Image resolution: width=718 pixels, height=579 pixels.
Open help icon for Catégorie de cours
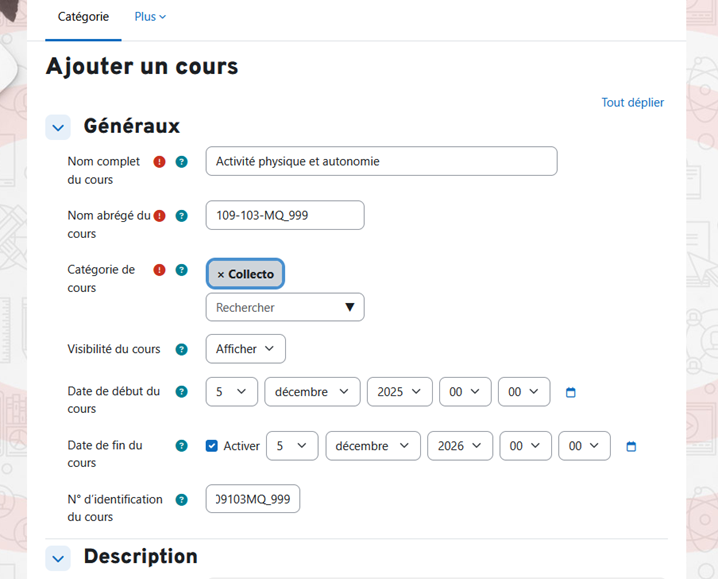click(x=181, y=270)
